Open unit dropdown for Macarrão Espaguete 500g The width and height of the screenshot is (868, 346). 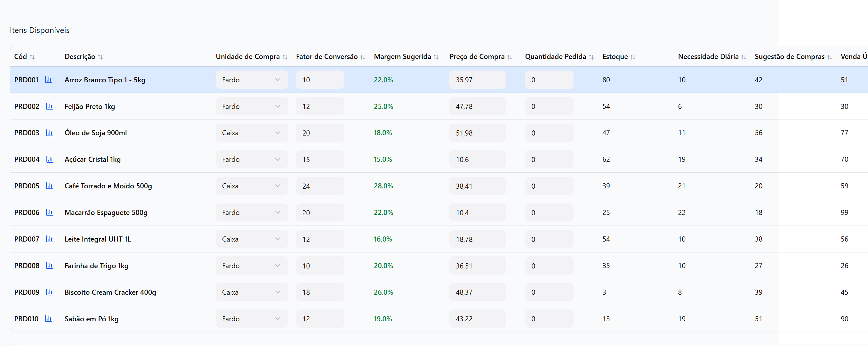tap(251, 212)
